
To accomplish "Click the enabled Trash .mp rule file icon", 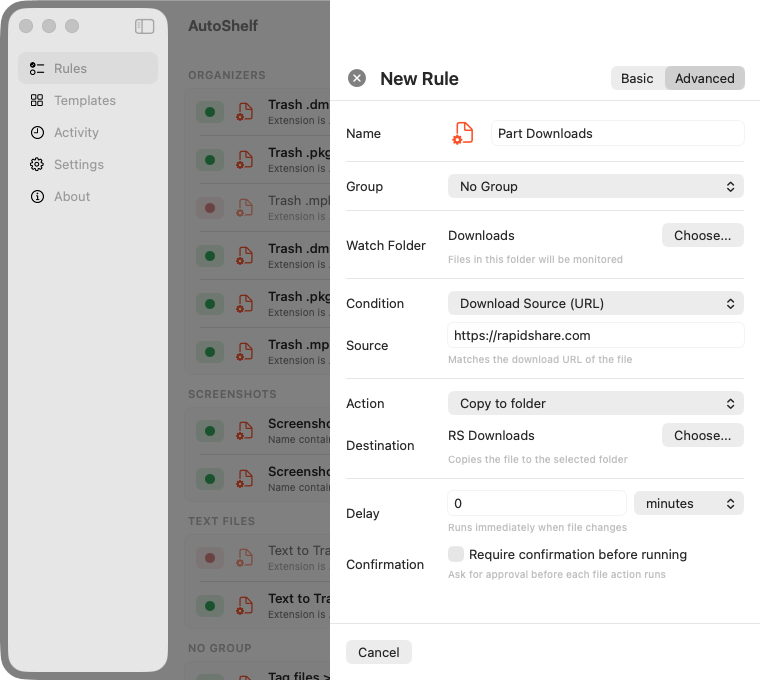I will pyautogui.click(x=245, y=352).
